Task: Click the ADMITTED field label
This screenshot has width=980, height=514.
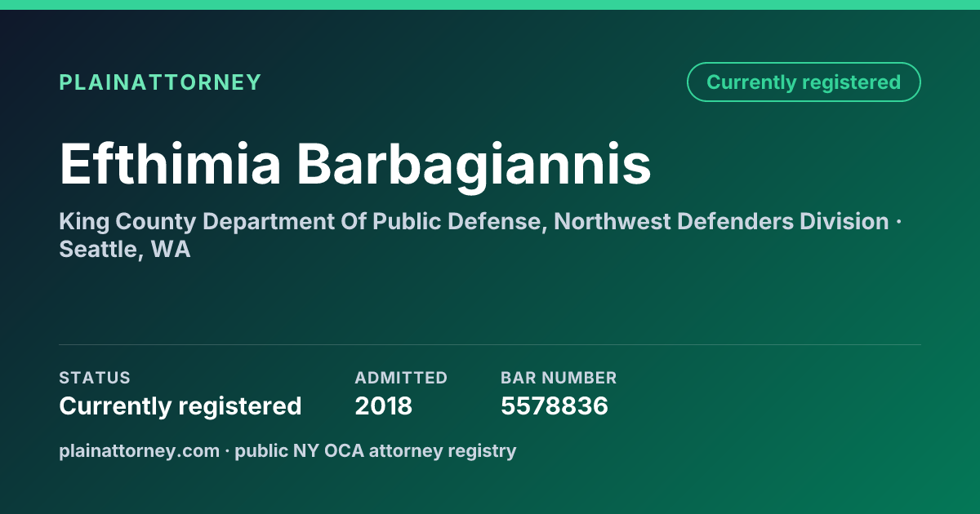Action: pos(401,378)
